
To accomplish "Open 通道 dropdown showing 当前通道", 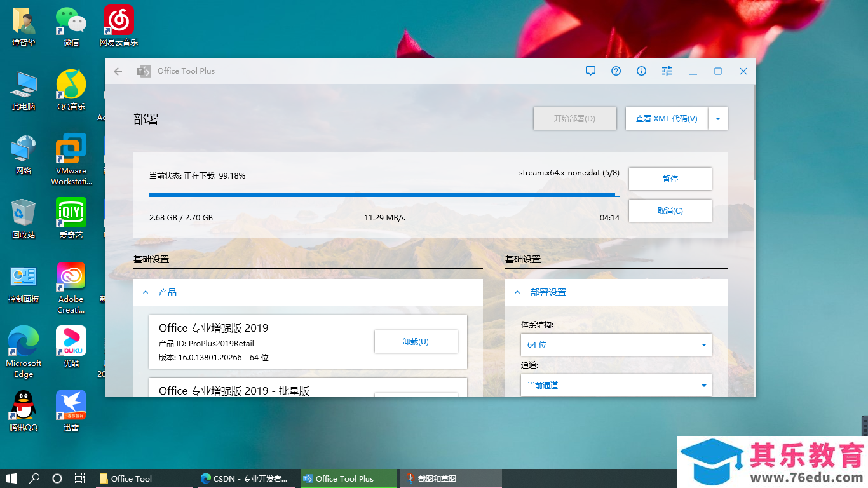I will [x=616, y=385].
